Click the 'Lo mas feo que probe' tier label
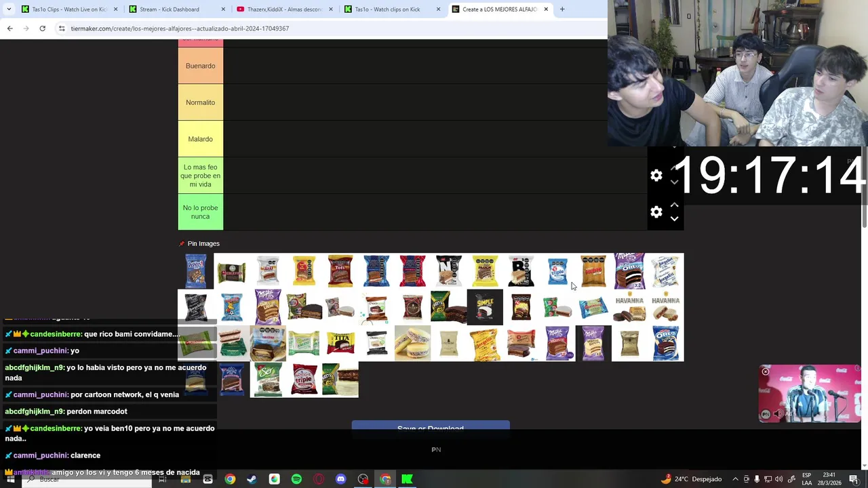This screenshot has width=868, height=488. (x=201, y=176)
